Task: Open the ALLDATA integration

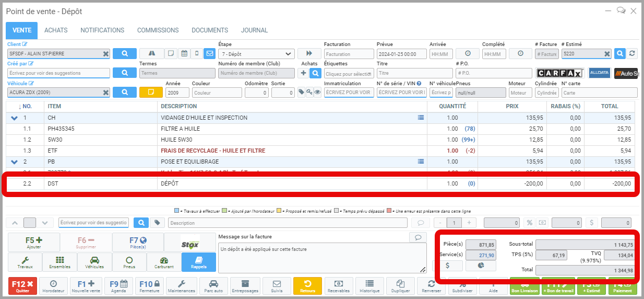Action: [599, 73]
